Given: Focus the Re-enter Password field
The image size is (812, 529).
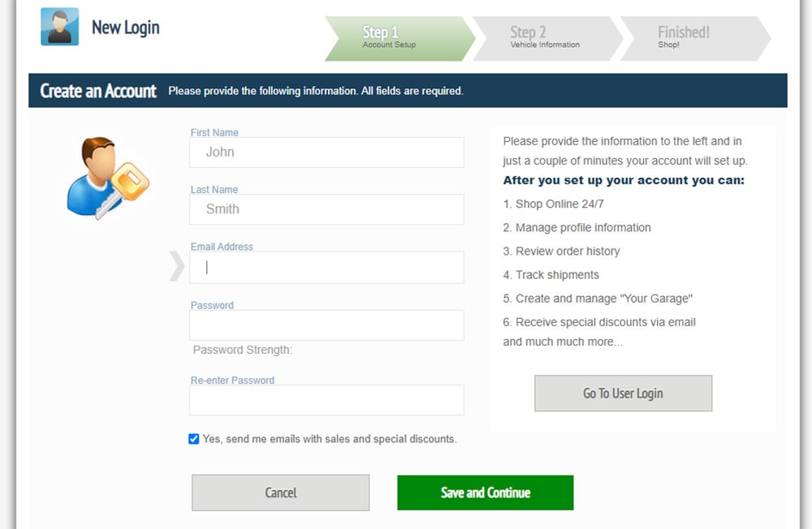Looking at the screenshot, I should tap(326, 400).
